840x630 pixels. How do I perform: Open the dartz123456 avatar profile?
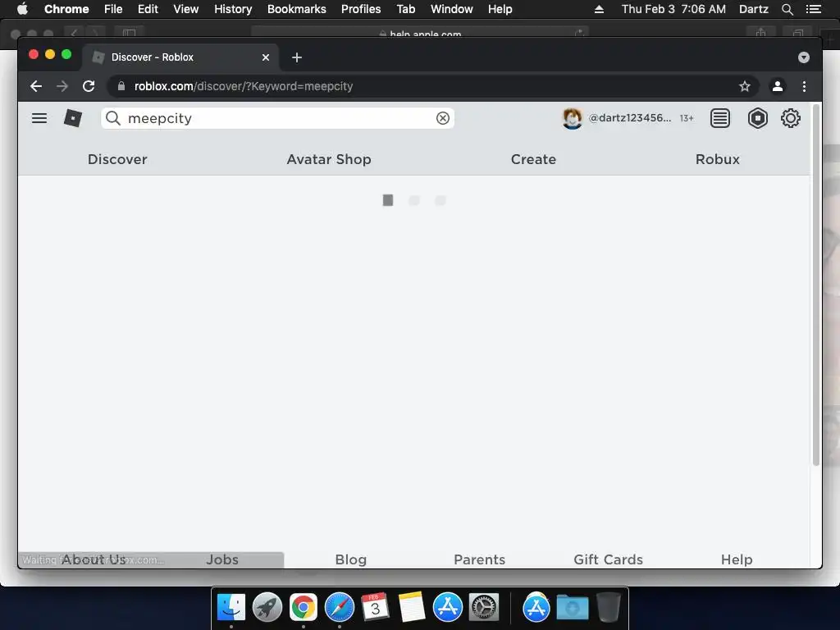[x=572, y=118]
